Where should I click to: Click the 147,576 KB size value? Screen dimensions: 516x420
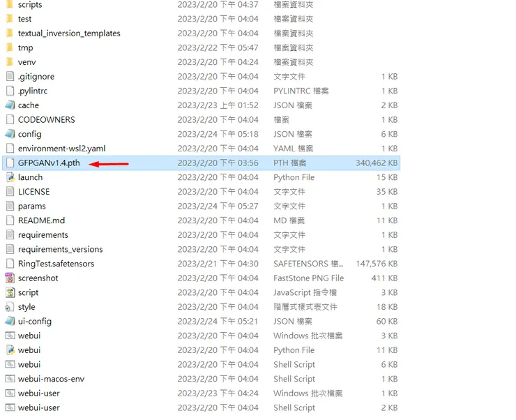pyautogui.click(x=377, y=264)
